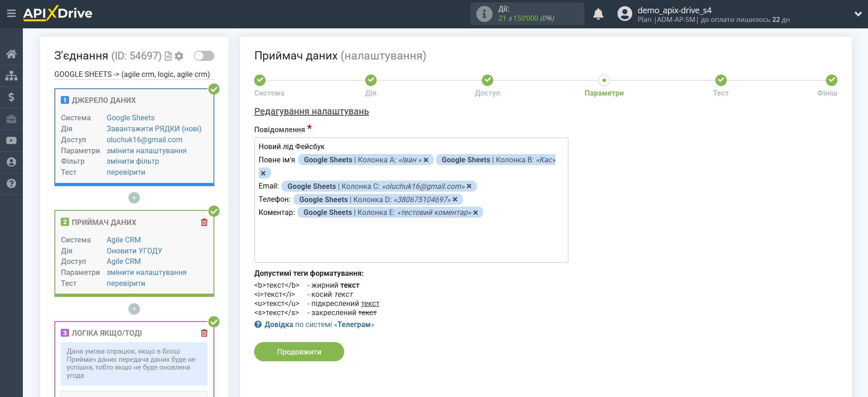
Task: Open Agile CRM access link
Action: tap(124, 262)
